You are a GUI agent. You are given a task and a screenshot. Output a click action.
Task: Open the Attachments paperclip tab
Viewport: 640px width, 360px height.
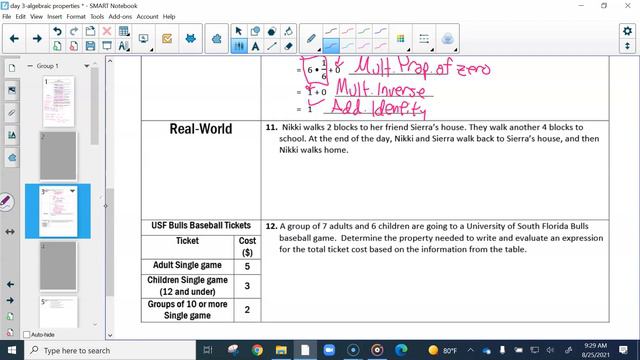click(12, 112)
